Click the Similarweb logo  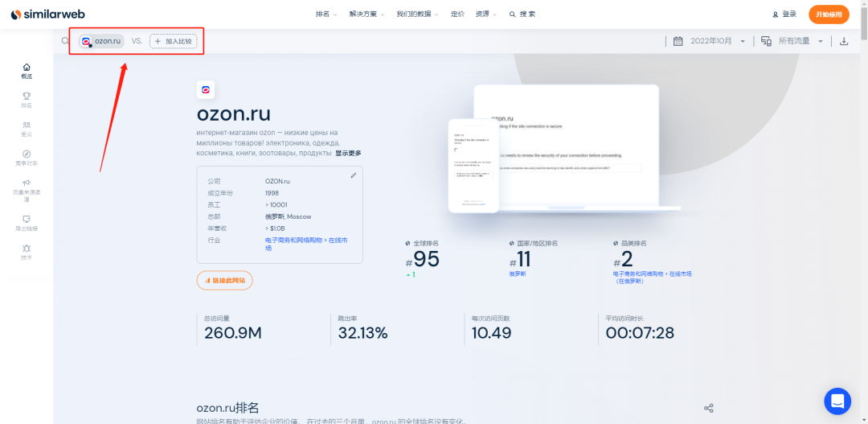pyautogui.click(x=47, y=14)
